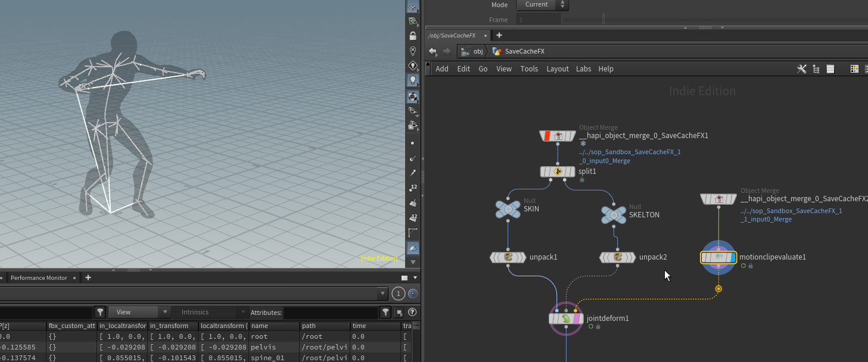The width and height of the screenshot is (868, 362).
Task: Open spreadsheet help question mark icon
Action: 412,312
